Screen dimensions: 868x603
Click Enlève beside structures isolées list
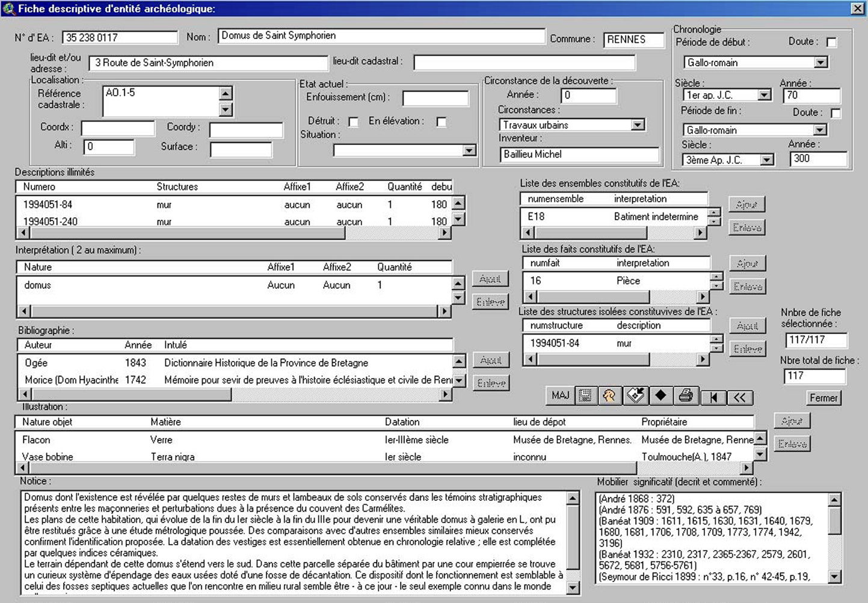coord(748,349)
